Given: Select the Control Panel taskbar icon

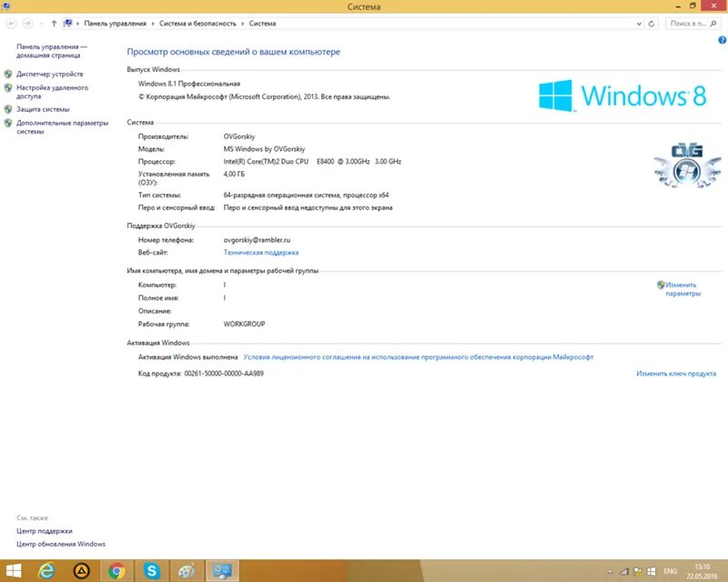Looking at the screenshot, I should [222, 570].
